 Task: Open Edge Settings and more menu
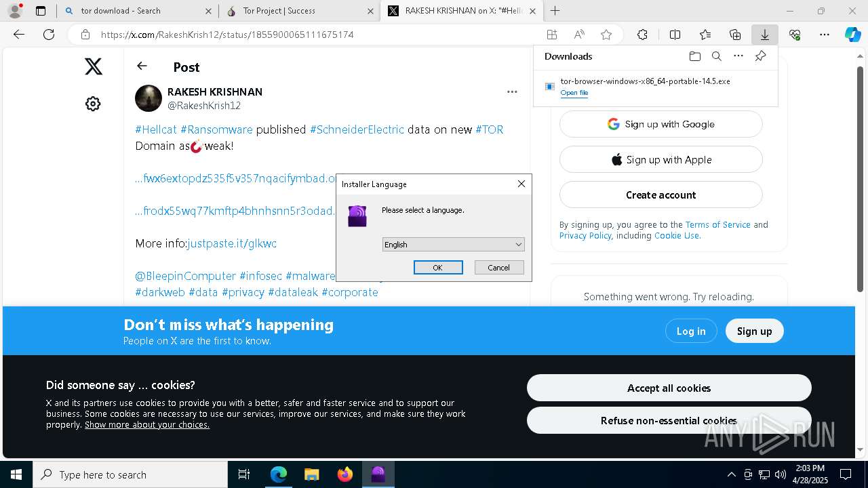pos(825,35)
